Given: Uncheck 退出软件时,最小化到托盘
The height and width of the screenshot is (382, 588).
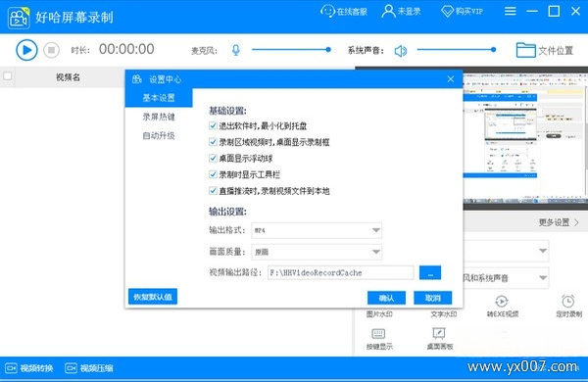Looking at the screenshot, I should coord(213,125).
